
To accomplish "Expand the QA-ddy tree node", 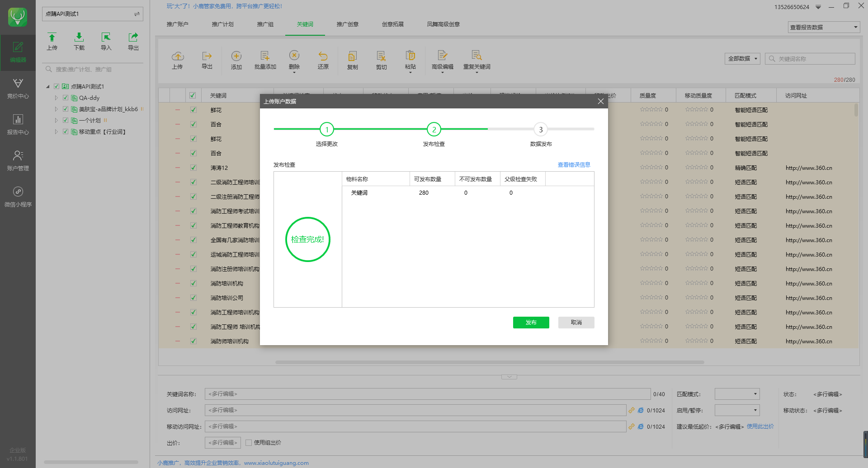I will point(57,98).
